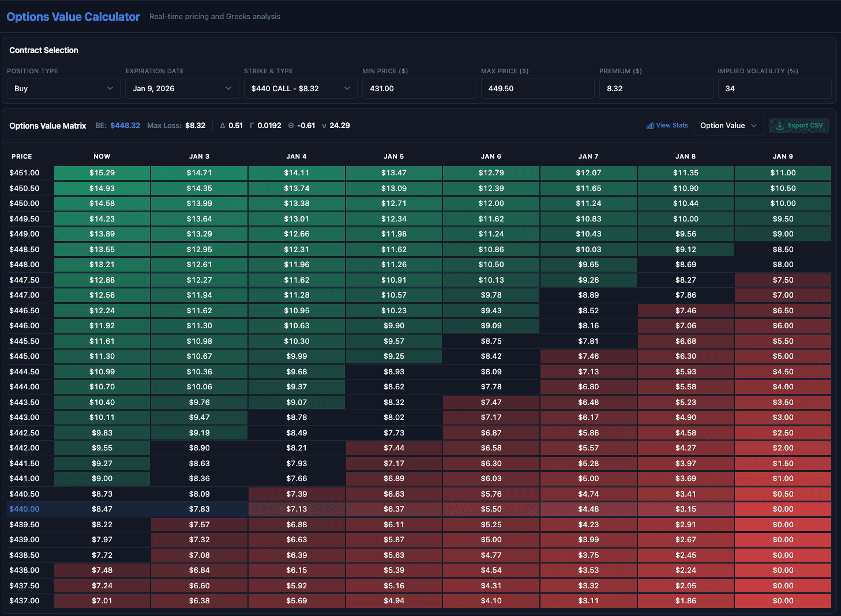This screenshot has height=616, width=841.
Task: Click the JAN 9 column header
Action: 783,156
